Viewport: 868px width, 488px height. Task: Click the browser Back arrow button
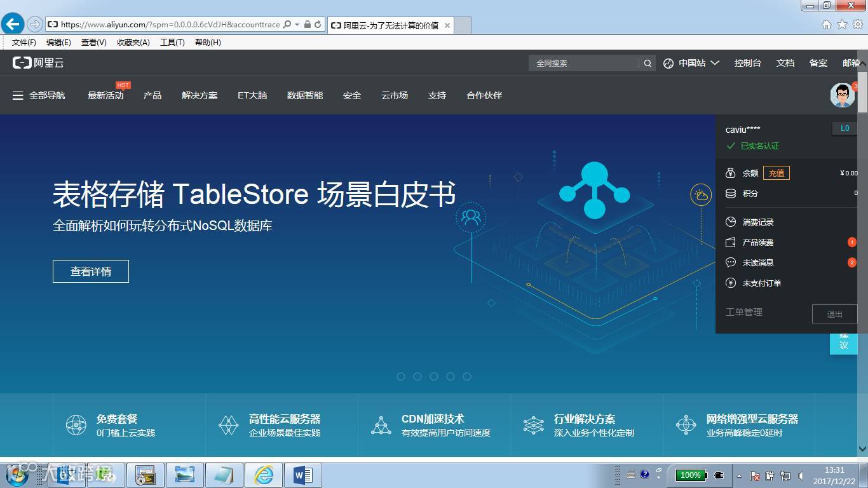(13, 24)
